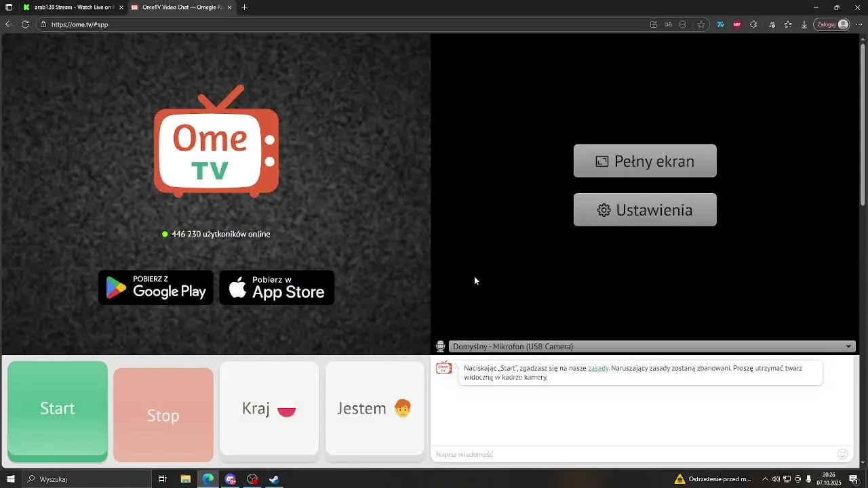Viewport: 868px width, 488px height.
Task: Open the ABP ad blocker extension
Action: 737,24
